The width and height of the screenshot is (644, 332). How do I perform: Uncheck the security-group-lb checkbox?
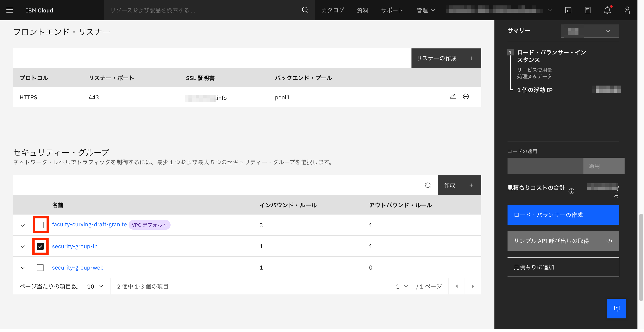point(40,246)
